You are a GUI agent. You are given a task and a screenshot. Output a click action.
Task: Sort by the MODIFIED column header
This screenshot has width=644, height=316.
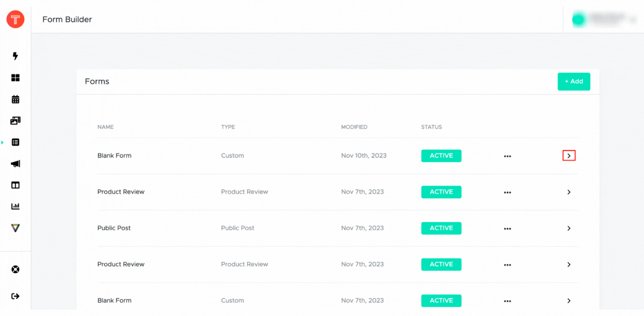click(x=354, y=127)
